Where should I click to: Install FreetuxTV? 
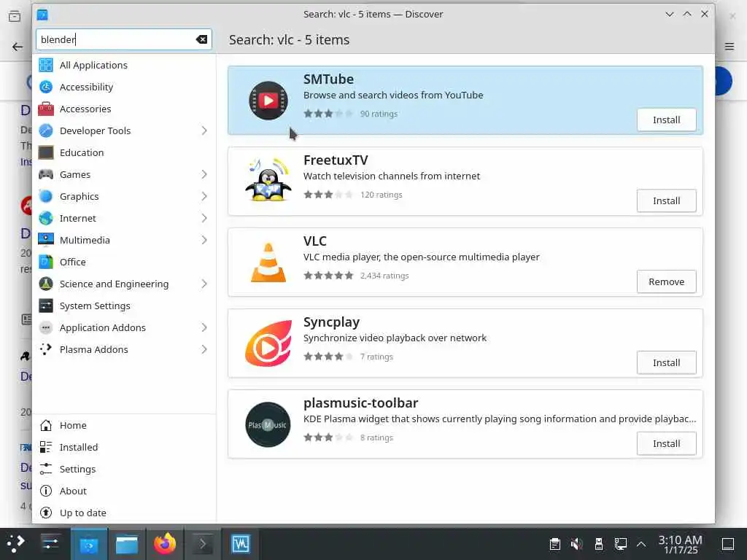(x=666, y=201)
